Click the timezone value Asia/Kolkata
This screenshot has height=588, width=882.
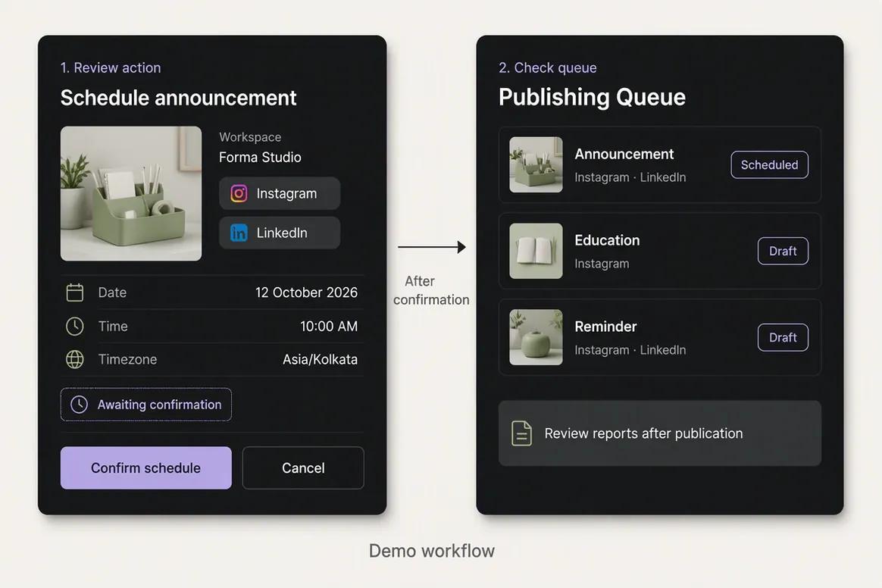click(x=320, y=360)
